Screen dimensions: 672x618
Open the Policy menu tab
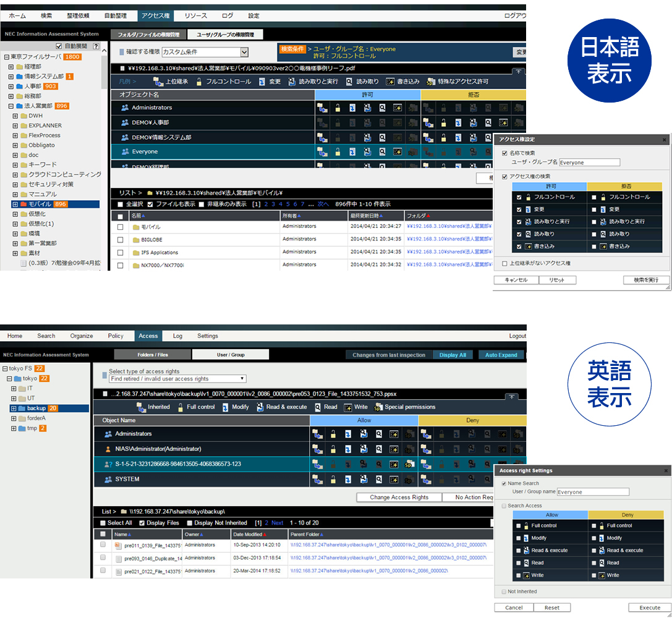(x=116, y=336)
